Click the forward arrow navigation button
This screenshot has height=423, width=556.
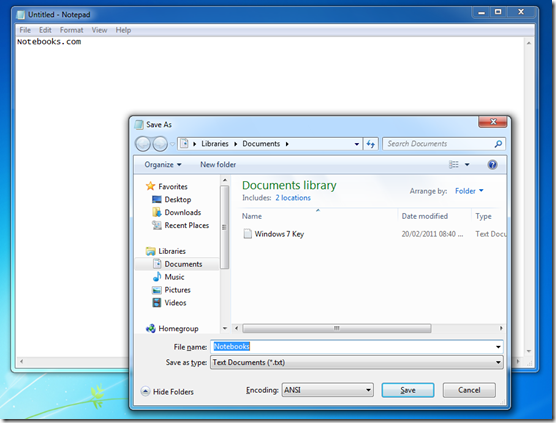click(160, 144)
